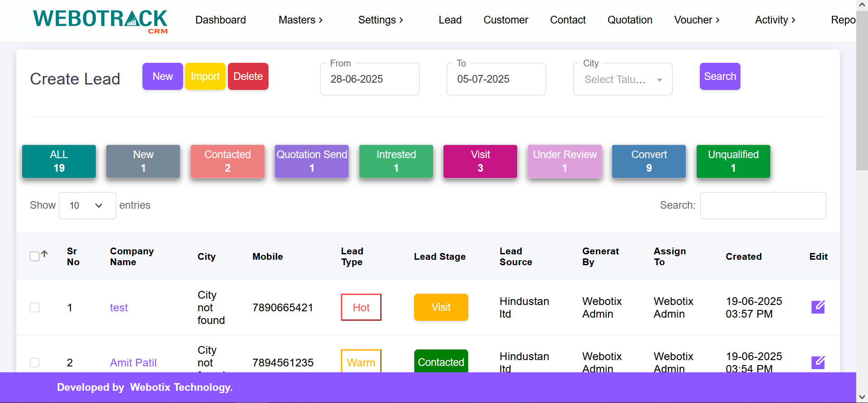The height and width of the screenshot is (403, 868).
Task: Toggle the select-all checkbox in table header
Action: tap(34, 257)
